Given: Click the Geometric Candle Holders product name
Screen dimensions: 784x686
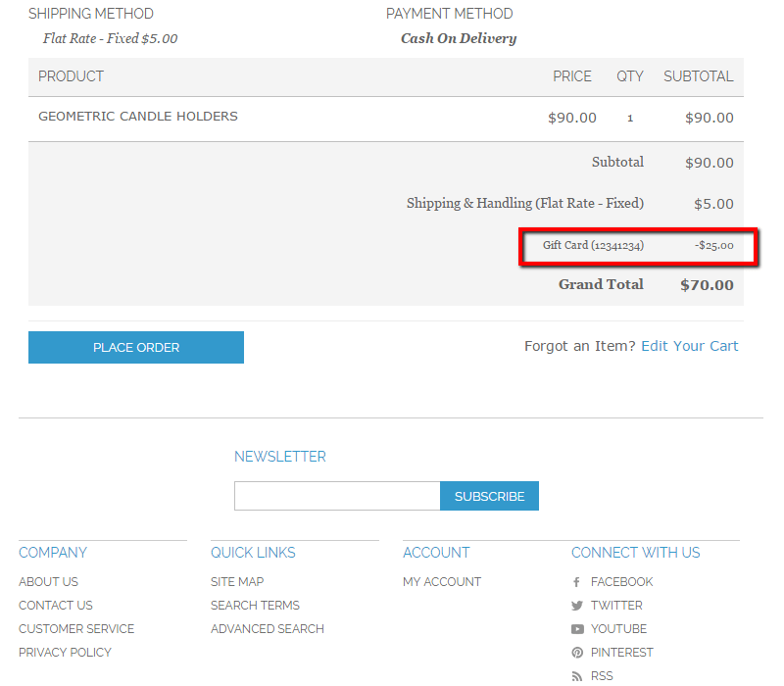Looking at the screenshot, I should point(138,117).
